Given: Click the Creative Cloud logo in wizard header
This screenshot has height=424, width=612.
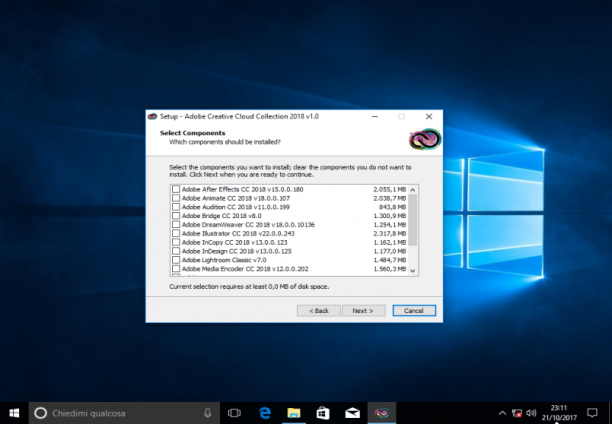Looking at the screenshot, I should pos(425,139).
